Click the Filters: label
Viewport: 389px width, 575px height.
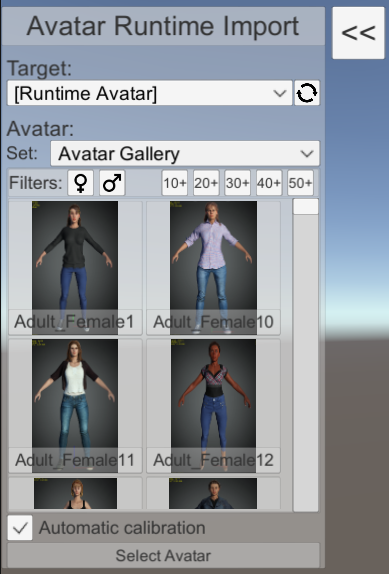36,183
